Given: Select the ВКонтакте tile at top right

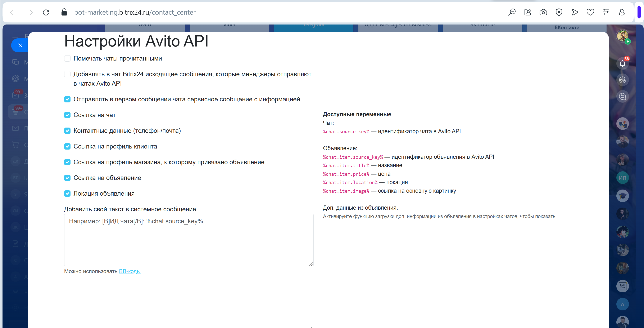Looking at the screenshot, I should click(567, 27).
